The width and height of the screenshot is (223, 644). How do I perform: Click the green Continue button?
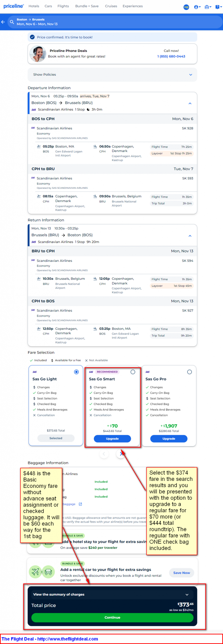point(112,617)
